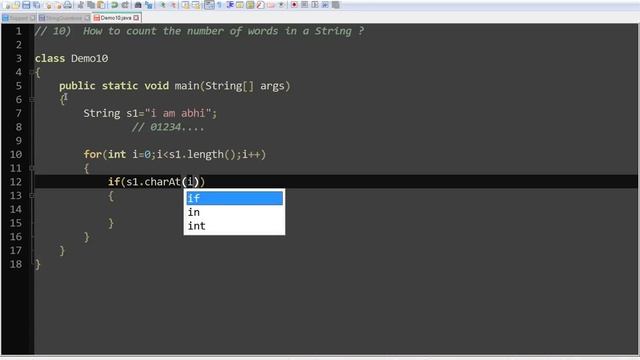Click on 'class Demo10' text
Image resolution: width=640 pixels, height=360 pixels.
click(x=71, y=58)
